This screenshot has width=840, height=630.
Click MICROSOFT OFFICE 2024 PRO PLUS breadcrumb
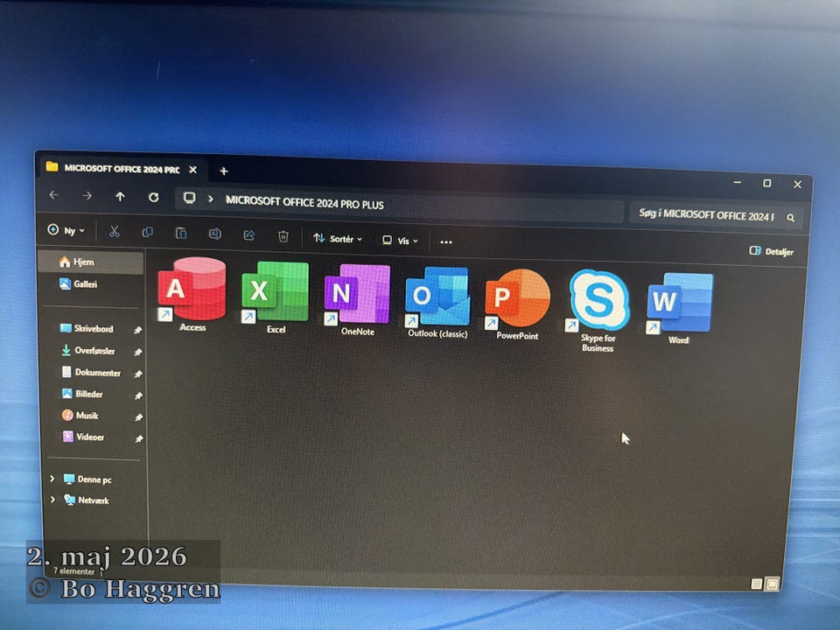pos(304,202)
